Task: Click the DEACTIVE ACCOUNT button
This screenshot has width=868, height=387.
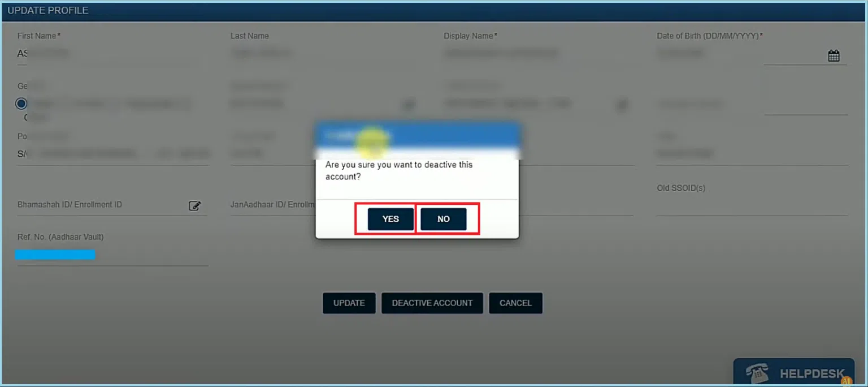Action: pos(432,303)
